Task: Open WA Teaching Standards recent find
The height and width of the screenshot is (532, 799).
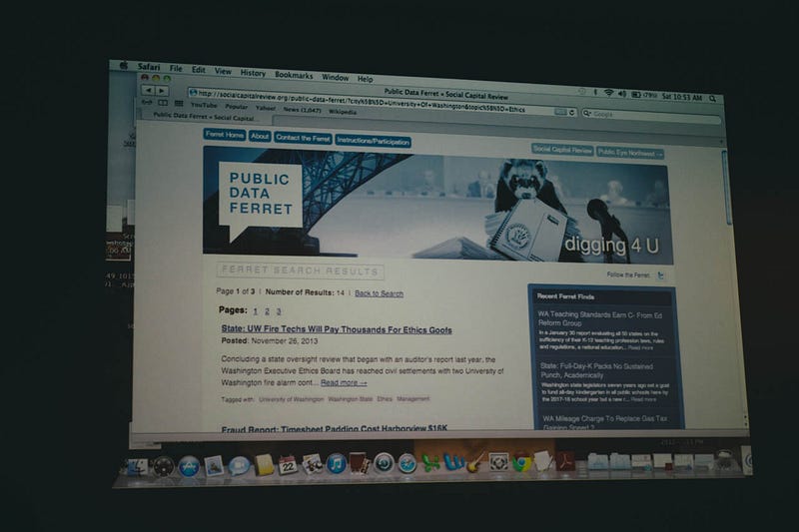Action: 600,318
